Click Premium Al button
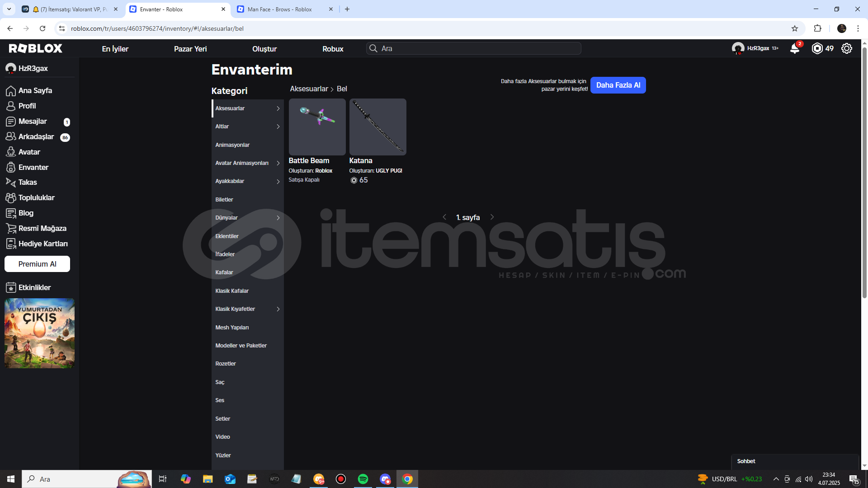The image size is (868, 488). coord(37,264)
